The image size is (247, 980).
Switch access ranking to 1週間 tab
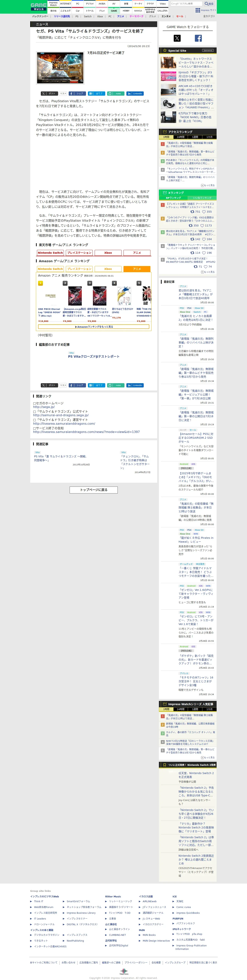pos(195,137)
